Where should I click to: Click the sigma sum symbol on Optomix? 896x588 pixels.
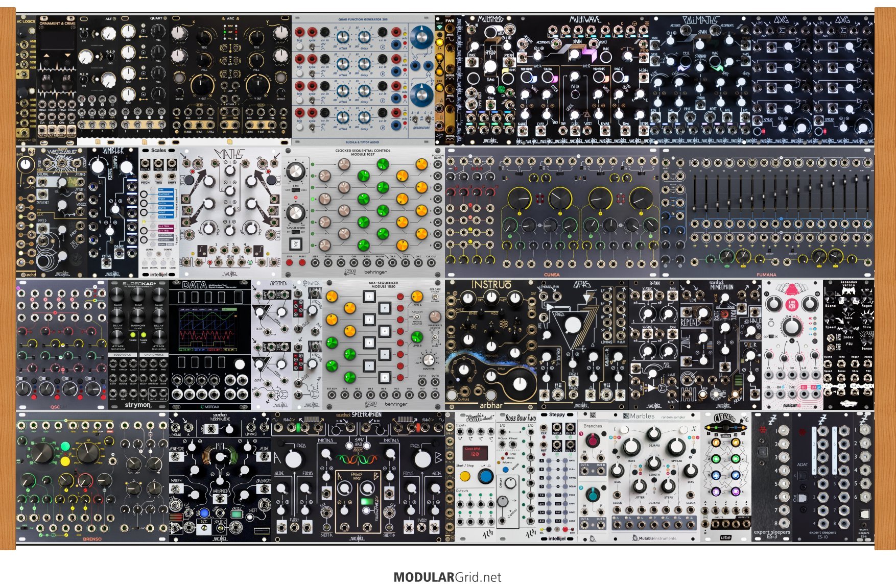tap(284, 395)
